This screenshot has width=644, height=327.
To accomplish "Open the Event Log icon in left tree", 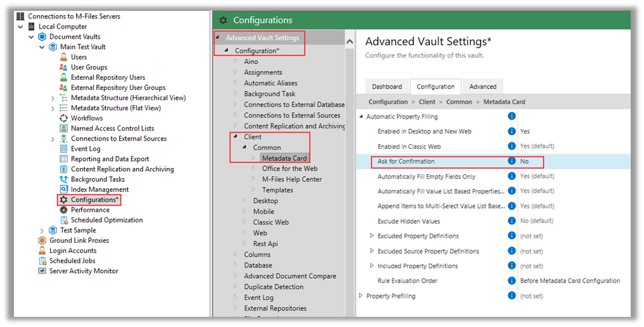I will [x=64, y=149].
